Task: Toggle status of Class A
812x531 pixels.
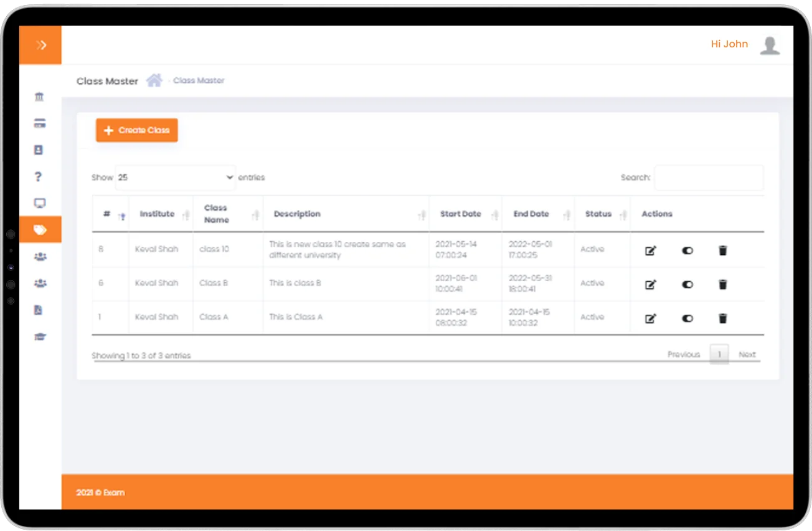Action: tap(687, 318)
